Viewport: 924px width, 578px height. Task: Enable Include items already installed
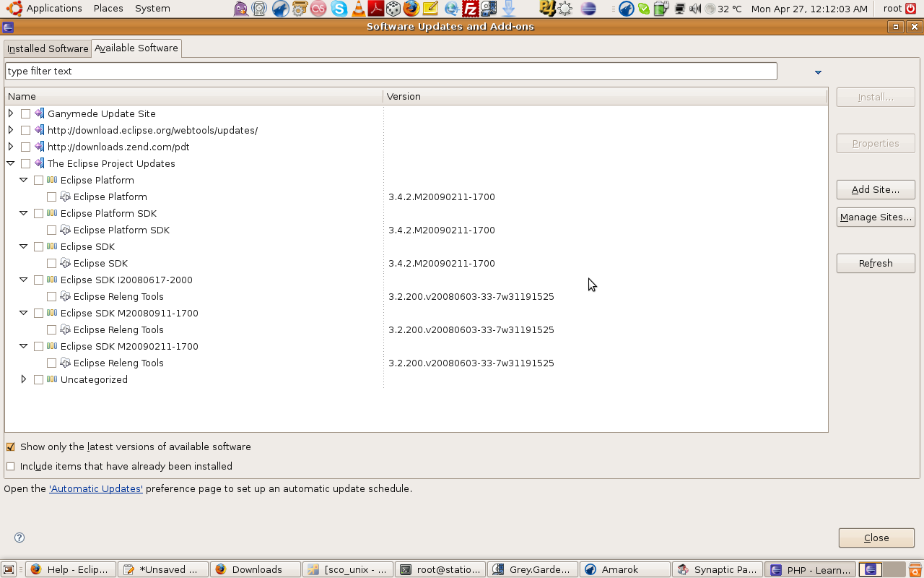click(10, 466)
